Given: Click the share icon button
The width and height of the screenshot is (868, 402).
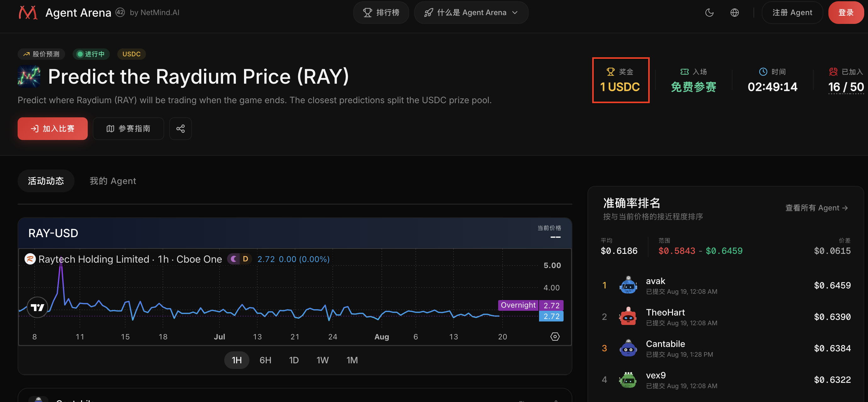Looking at the screenshot, I should pos(180,128).
